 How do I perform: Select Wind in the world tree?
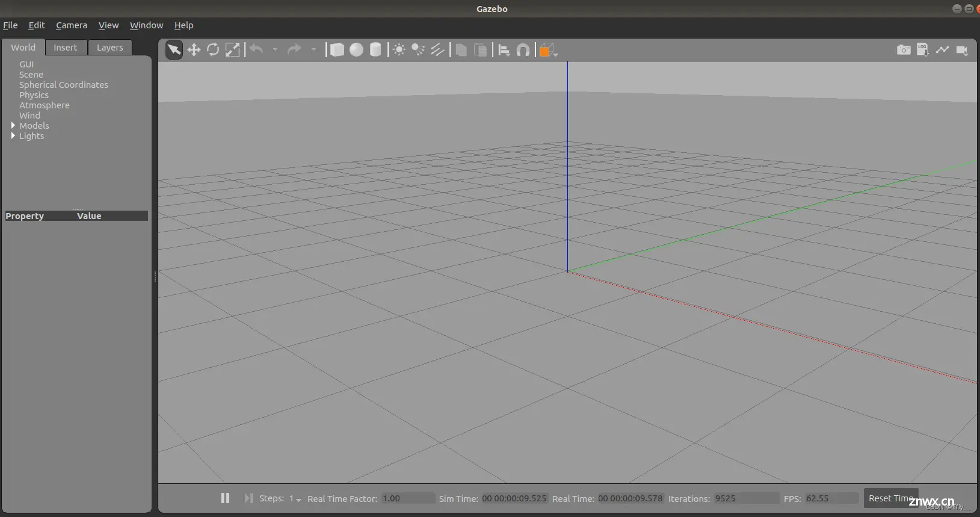click(x=29, y=116)
